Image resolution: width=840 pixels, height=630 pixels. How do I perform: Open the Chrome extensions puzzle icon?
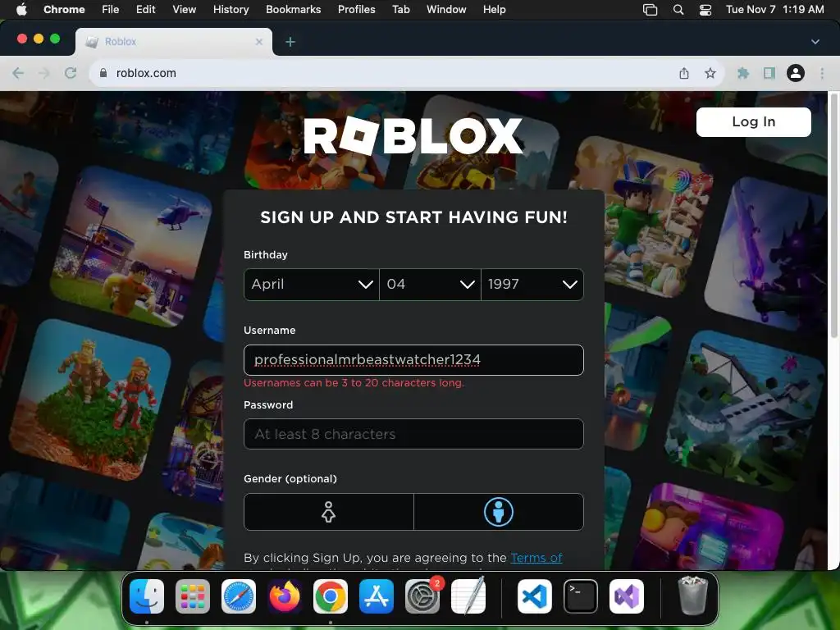(x=743, y=73)
